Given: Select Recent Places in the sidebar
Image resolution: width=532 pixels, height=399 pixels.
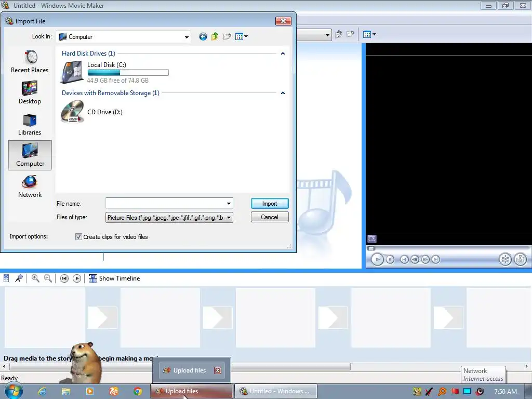Looking at the screenshot, I should [x=30, y=62].
